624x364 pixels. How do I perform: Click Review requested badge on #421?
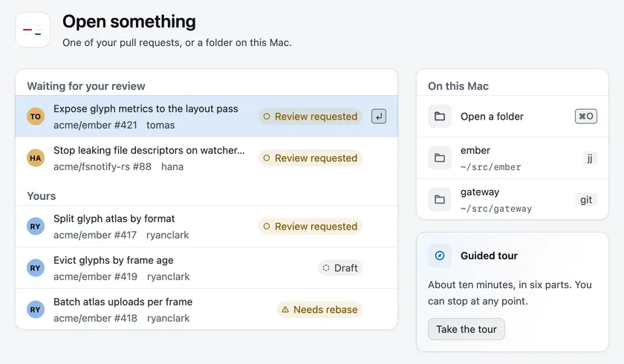tap(311, 117)
